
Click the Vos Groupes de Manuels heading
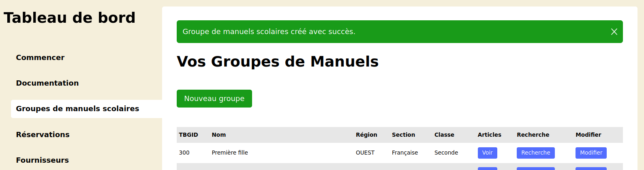pyautogui.click(x=278, y=62)
